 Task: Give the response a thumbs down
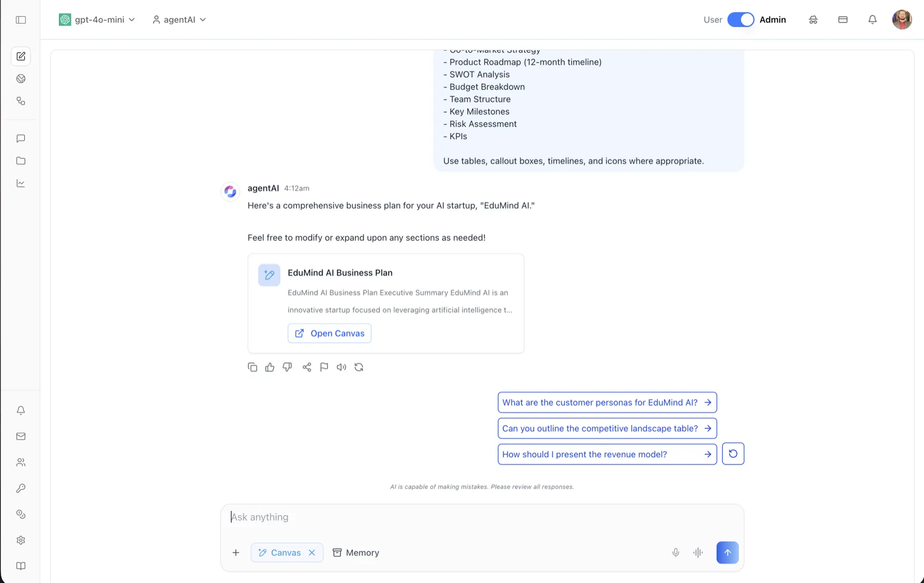[287, 367]
